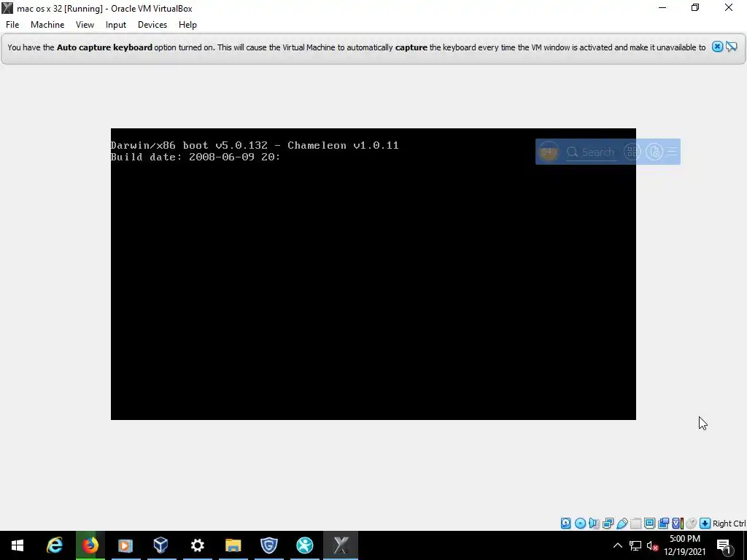Switch to Firefox in the taskbar
The width and height of the screenshot is (747, 560).
tap(90, 545)
